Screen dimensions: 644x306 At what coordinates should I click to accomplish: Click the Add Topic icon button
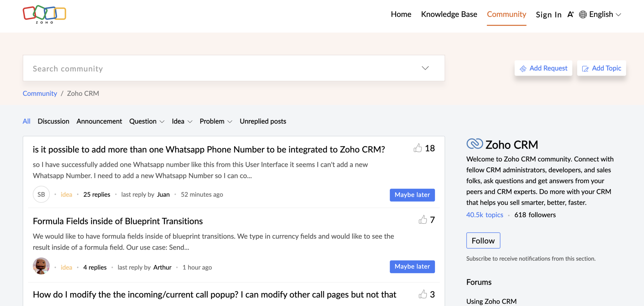pyautogui.click(x=585, y=68)
